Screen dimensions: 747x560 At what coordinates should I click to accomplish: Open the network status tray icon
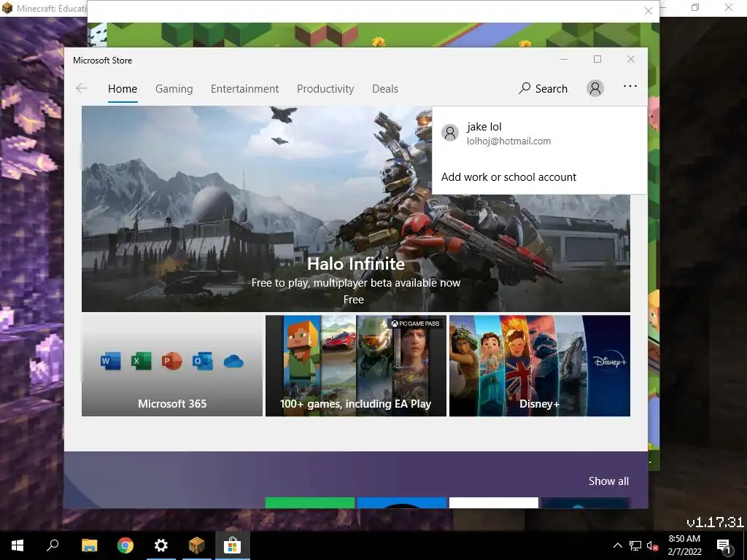[x=635, y=545]
